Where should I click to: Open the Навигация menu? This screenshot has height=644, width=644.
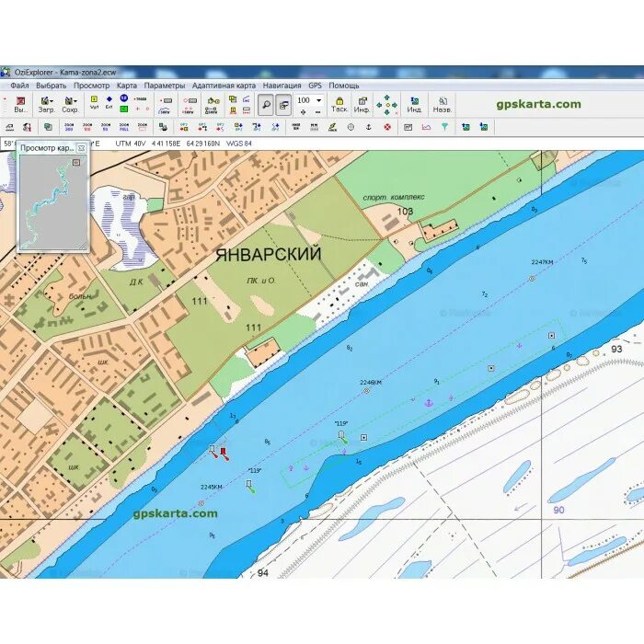[282, 86]
